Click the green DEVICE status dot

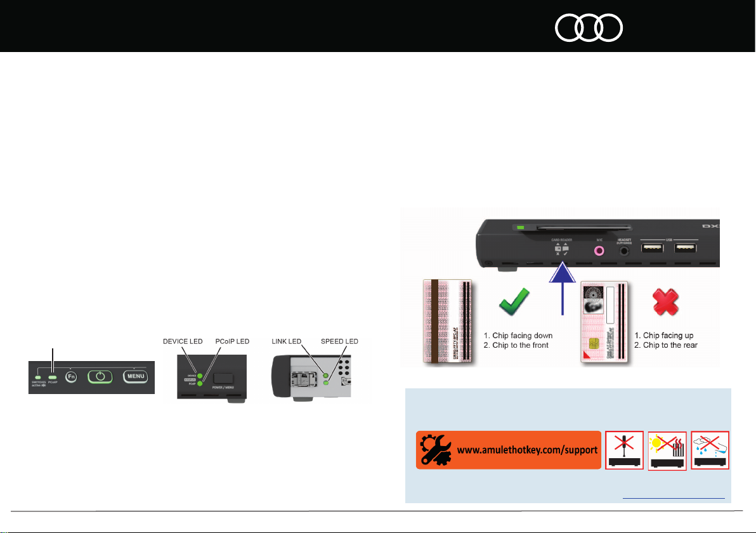[x=200, y=376]
